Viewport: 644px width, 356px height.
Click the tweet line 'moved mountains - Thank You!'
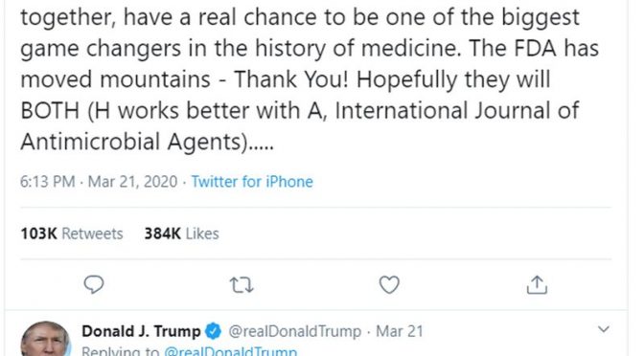pyautogui.click(x=286, y=79)
